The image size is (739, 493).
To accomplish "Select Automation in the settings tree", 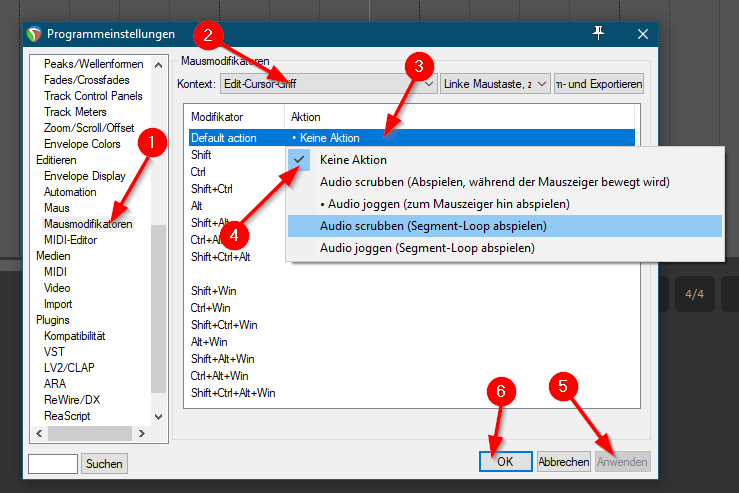I will pos(70,192).
